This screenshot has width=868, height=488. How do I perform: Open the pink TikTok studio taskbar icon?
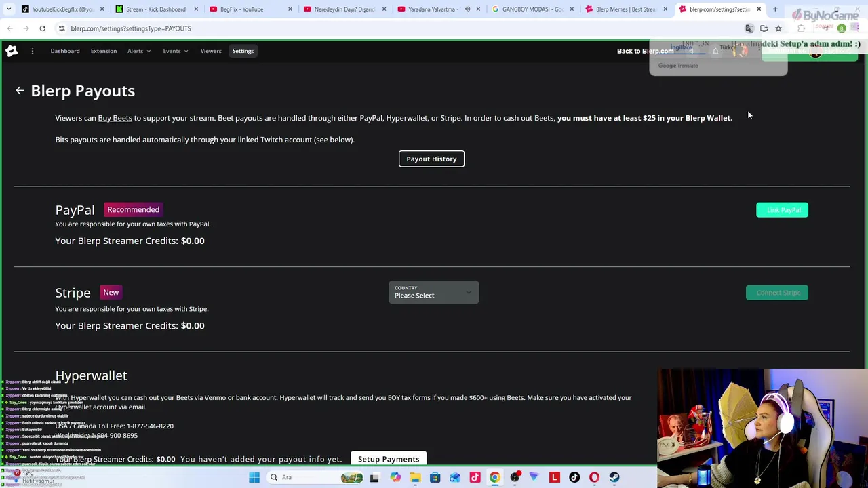475,477
